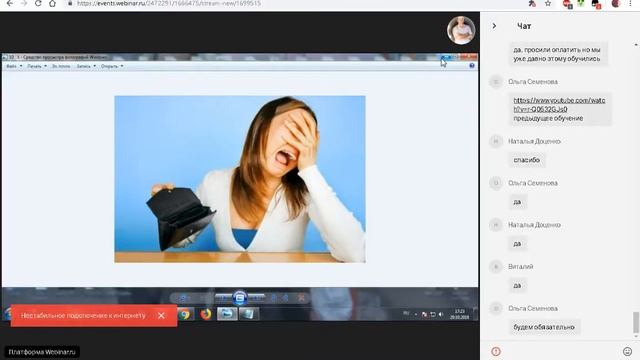640x360 pixels.
Task: Select the message 'да, просили оплатить…'
Action: coord(557,54)
